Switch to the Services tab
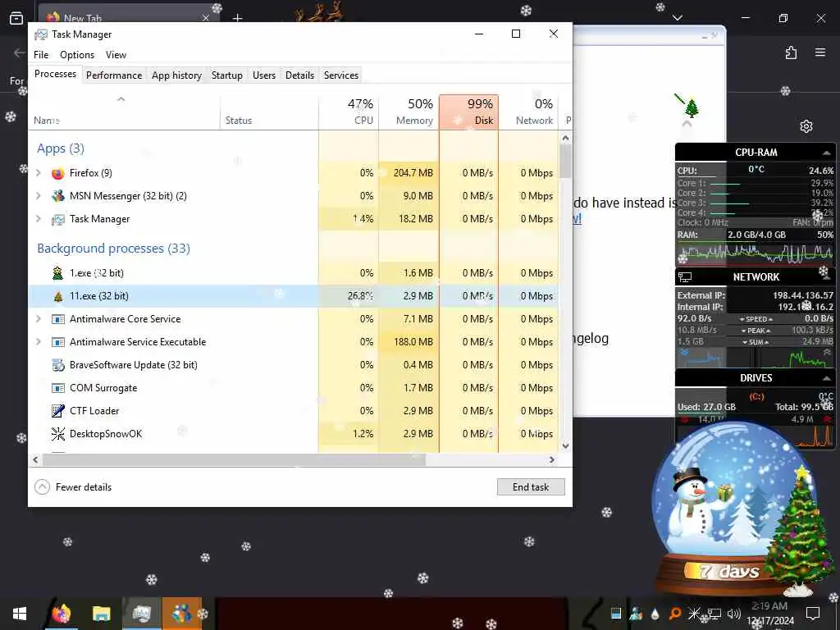This screenshot has width=840, height=630. pos(341,75)
